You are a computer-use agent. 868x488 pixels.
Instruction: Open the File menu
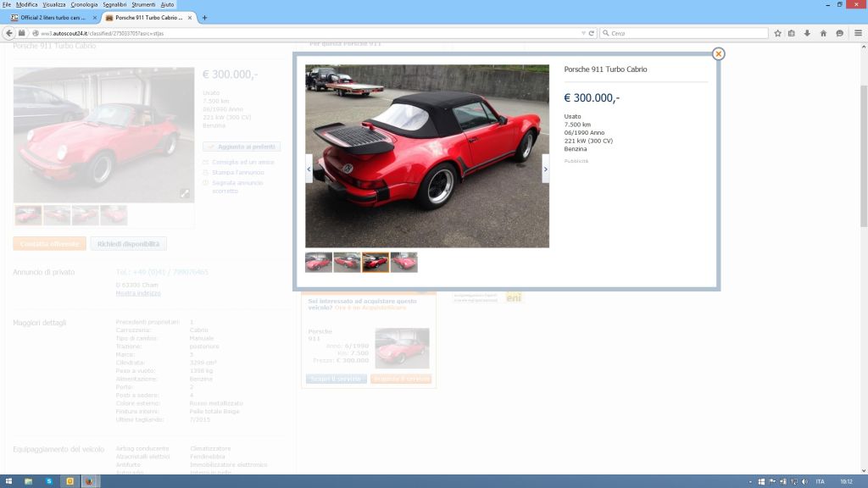tap(7, 4)
